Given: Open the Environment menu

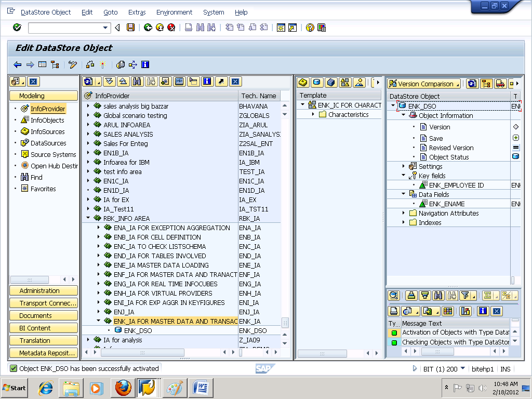Looking at the screenshot, I should point(175,12).
